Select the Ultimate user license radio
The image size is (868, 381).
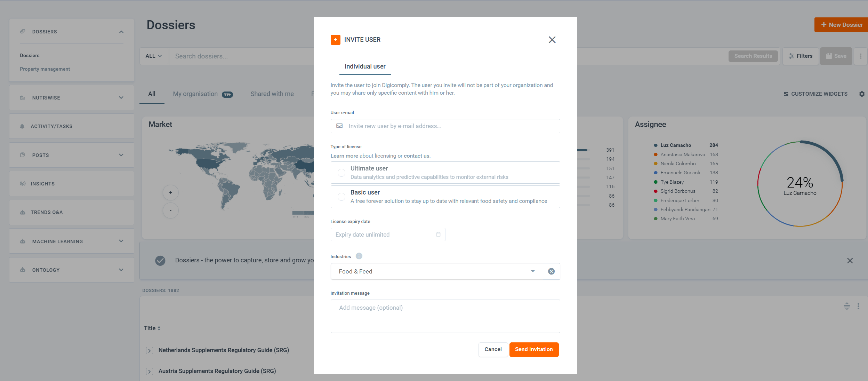coord(341,173)
